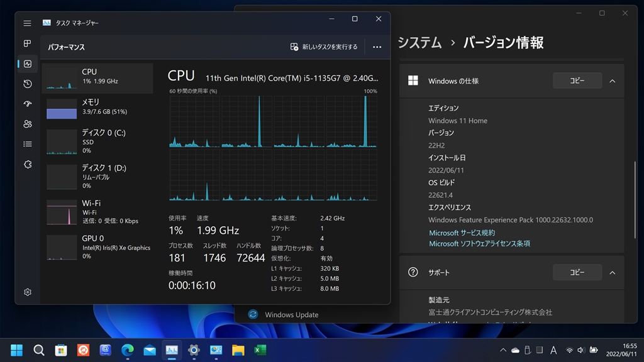Click システム breadcrumb in Settings
Screen dimensions: 644x362
coord(419,43)
